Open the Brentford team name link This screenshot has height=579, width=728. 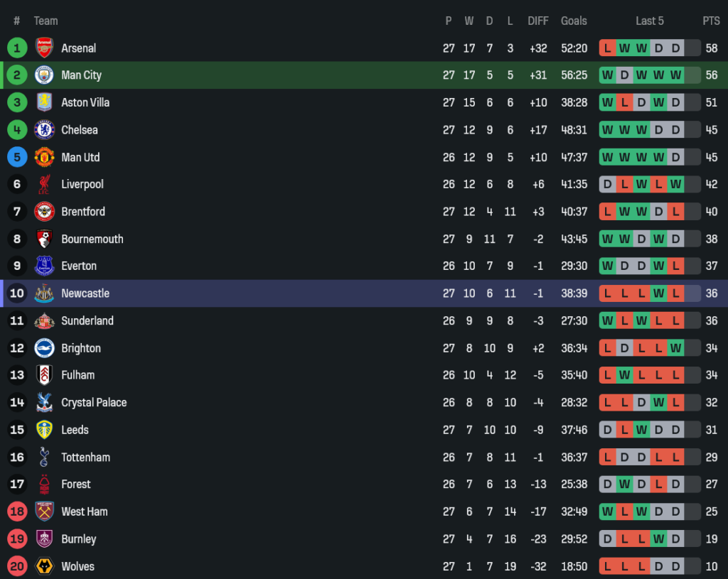pos(83,212)
